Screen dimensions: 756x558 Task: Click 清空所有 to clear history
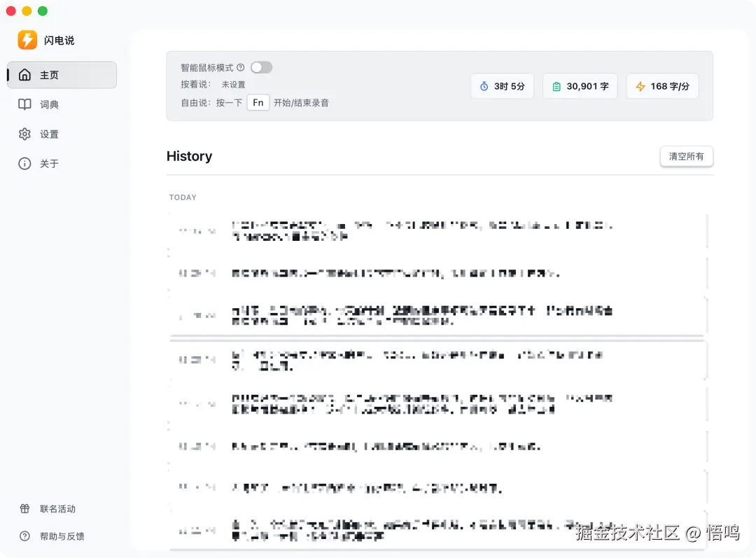pyautogui.click(x=686, y=156)
